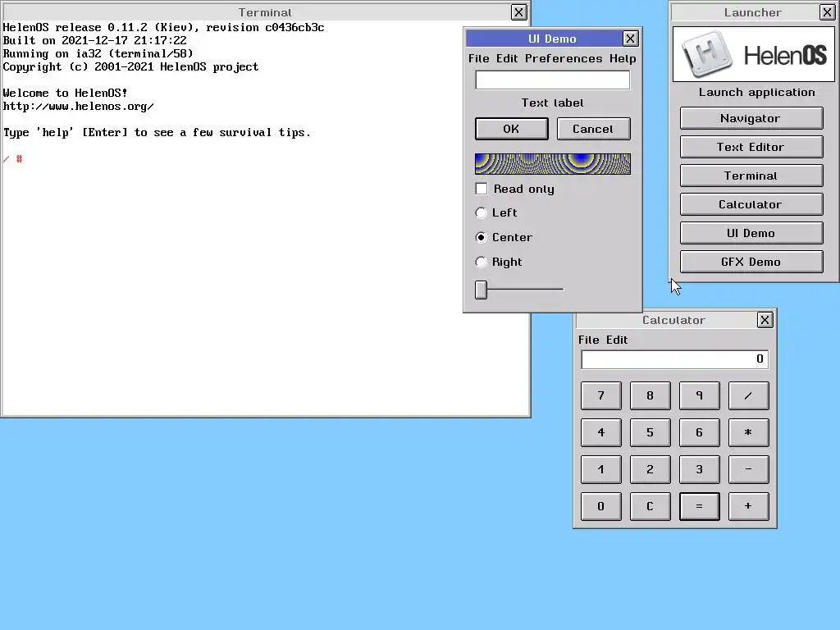Open the File menu in UI Demo
The width and height of the screenshot is (840, 630).
point(478,58)
